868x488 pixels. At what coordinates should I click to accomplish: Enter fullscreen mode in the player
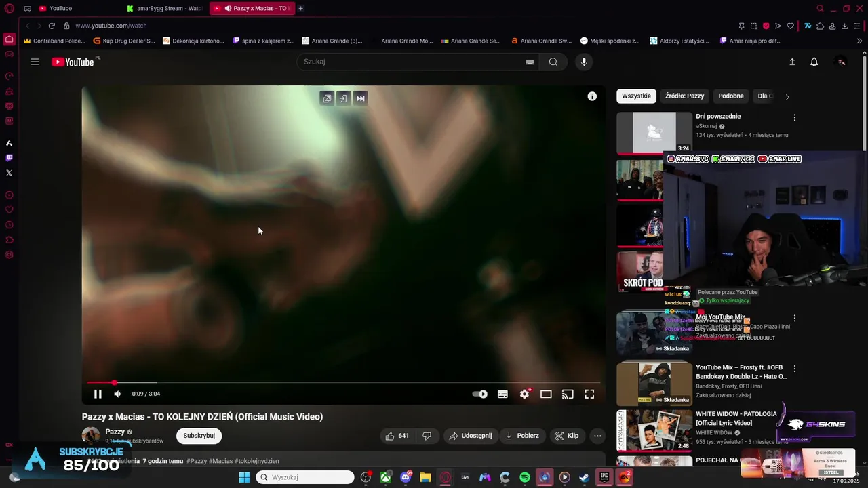(589, 394)
